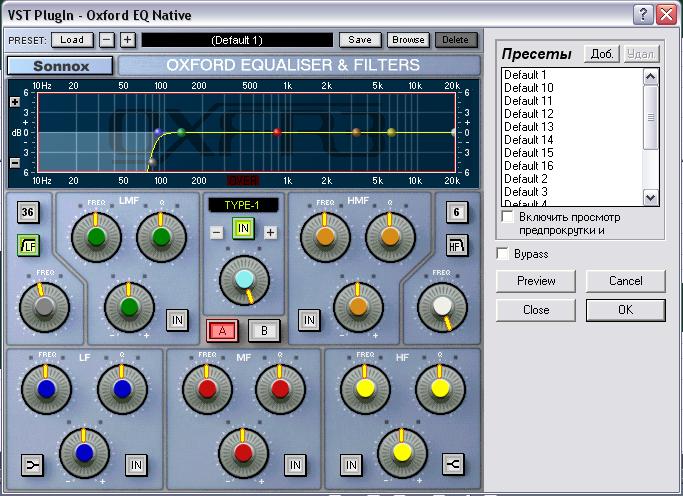Viewport: 683px width, 496px height.
Task: Click the grey low-cut filter node on the graph
Action: pos(152,163)
